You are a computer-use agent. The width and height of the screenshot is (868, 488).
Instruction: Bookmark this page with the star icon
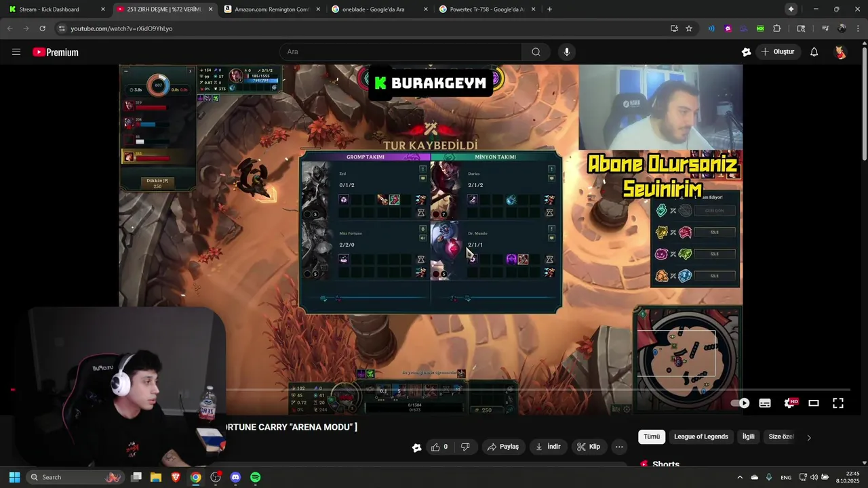tap(689, 28)
